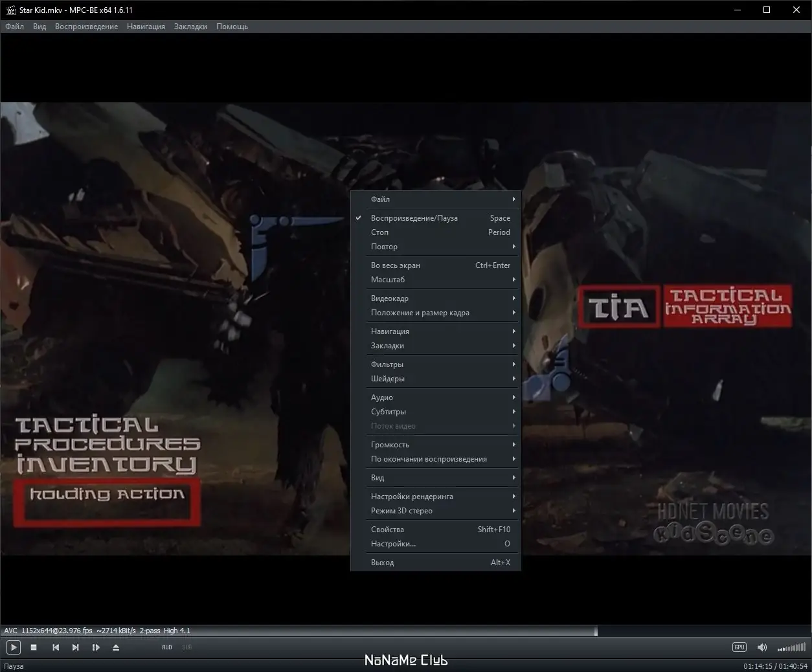The image size is (812, 672).
Task: Click the MPC-BE app icon in title bar
Action: 10,10
